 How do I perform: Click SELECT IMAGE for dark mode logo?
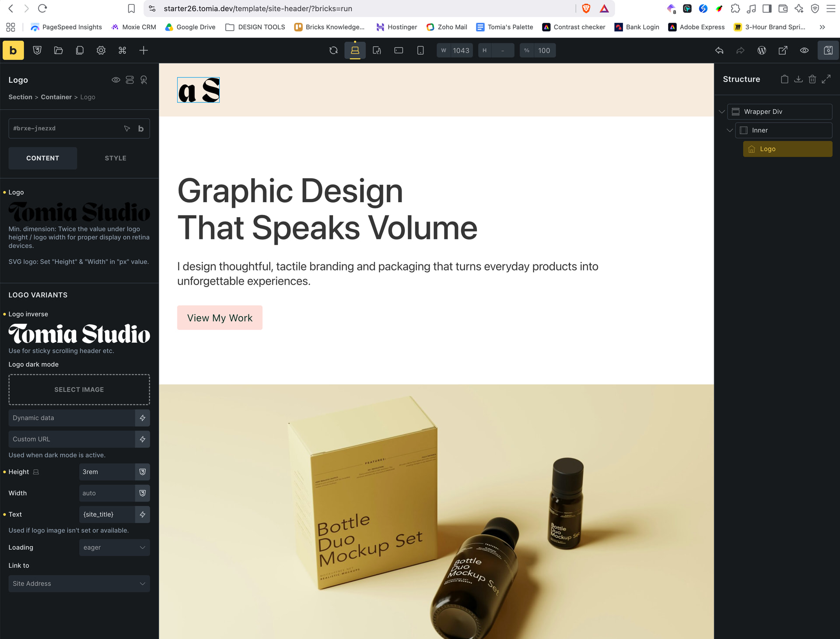pos(79,390)
